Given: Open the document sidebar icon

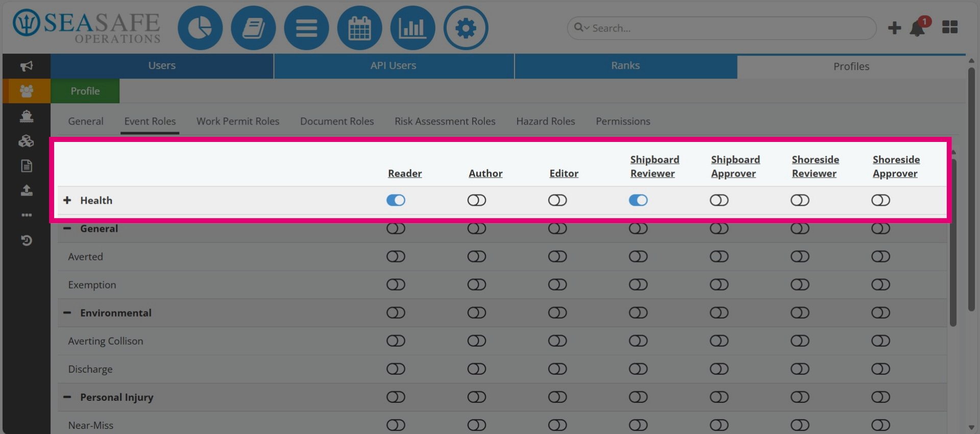Looking at the screenshot, I should click(27, 166).
